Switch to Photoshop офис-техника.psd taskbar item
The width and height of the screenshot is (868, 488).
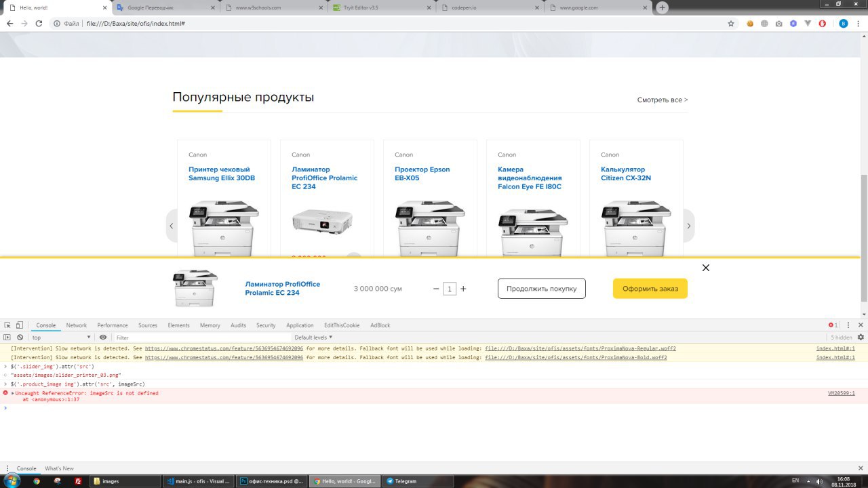coord(272,481)
